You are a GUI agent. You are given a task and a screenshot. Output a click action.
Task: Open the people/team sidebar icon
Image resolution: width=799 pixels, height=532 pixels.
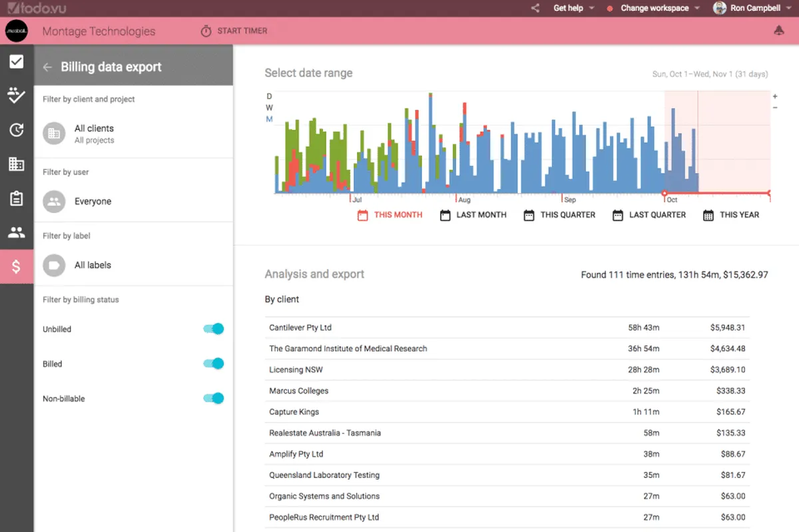[17, 232]
